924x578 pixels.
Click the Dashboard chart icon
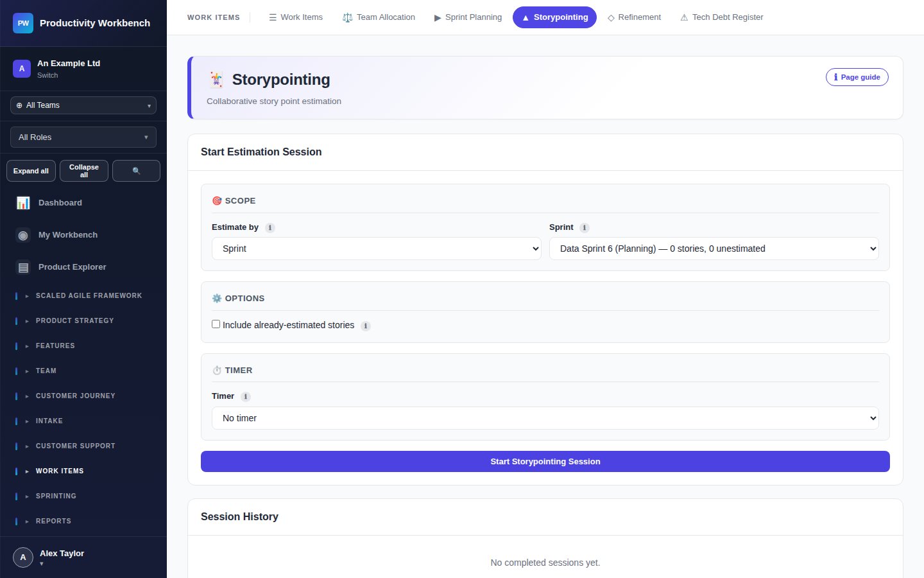[x=23, y=203]
